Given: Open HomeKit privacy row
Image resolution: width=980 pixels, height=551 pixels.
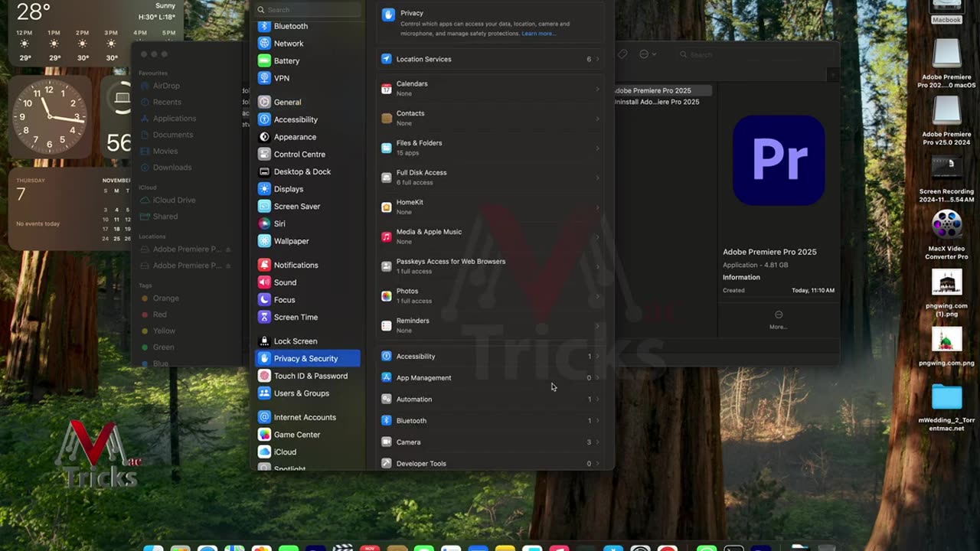Looking at the screenshot, I should (x=490, y=207).
